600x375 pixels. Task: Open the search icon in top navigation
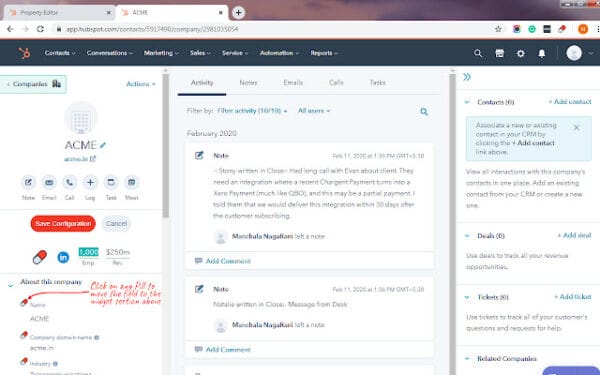click(x=478, y=53)
